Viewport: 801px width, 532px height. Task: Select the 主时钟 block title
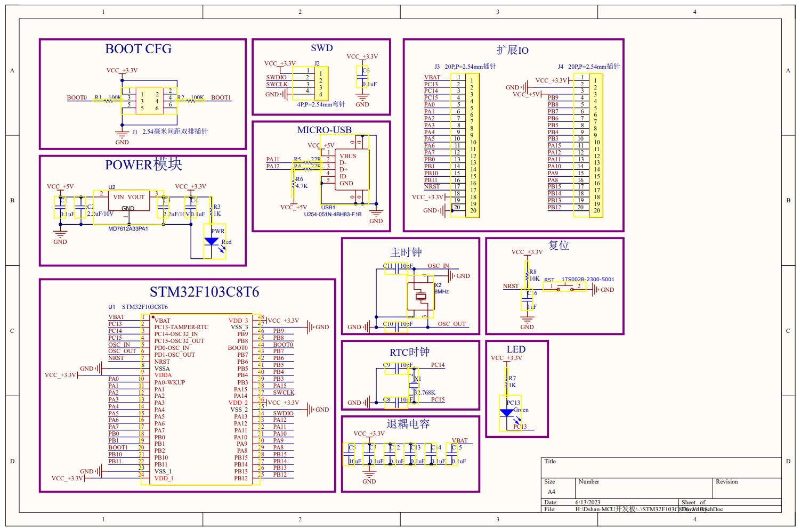406,252
